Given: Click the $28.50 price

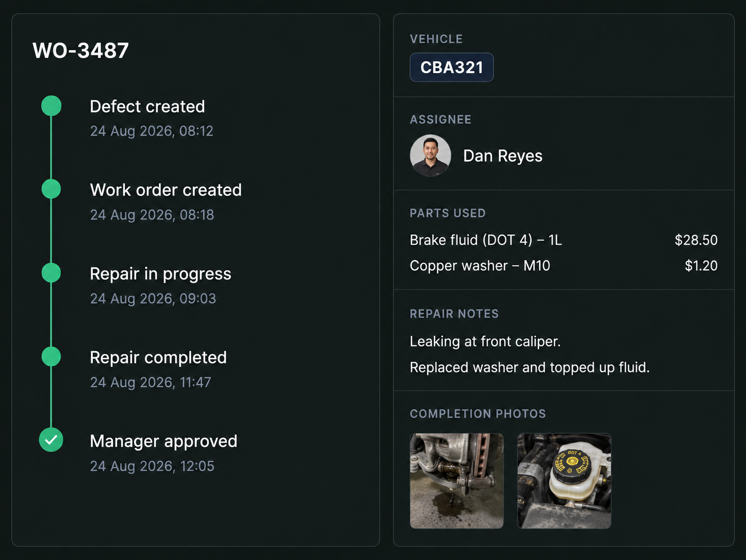Looking at the screenshot, I should (696, 240).
